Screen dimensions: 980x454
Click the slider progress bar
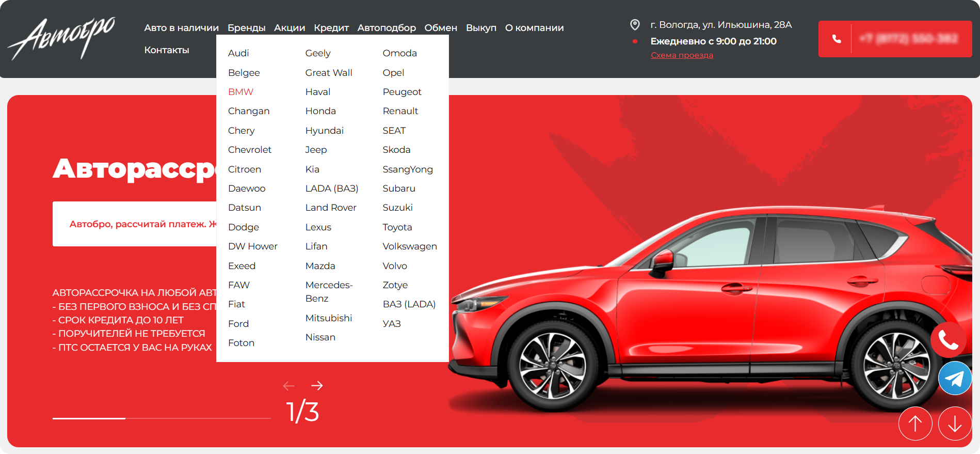[162, 418]
